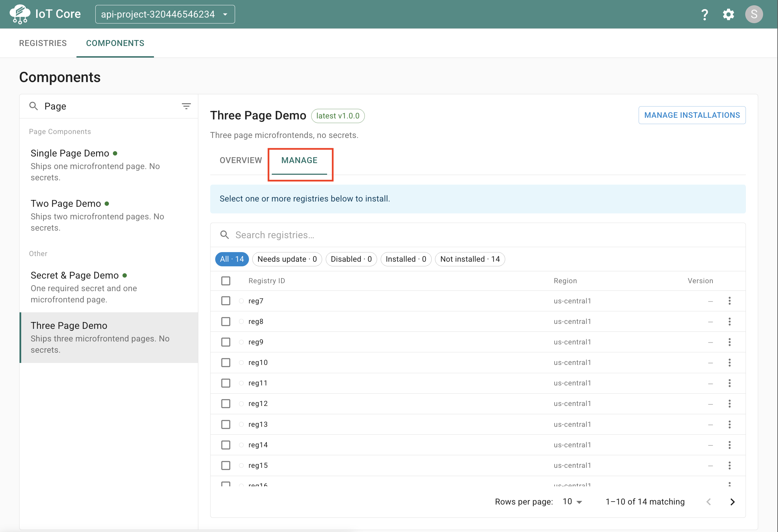Expand the api-project-320446546234 project dropdown
Viewport: 778px width, 532px height.
coord(165,14)
